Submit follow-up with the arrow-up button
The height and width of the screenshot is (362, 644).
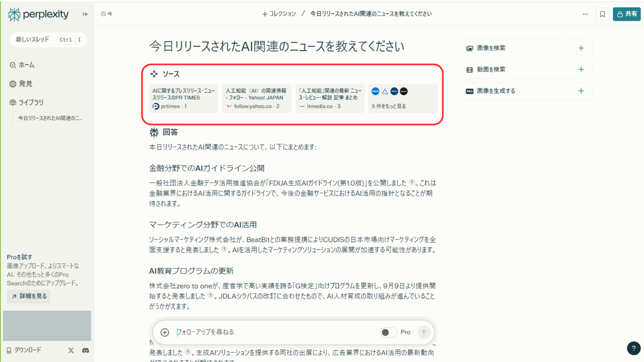[x=424, y=332]
